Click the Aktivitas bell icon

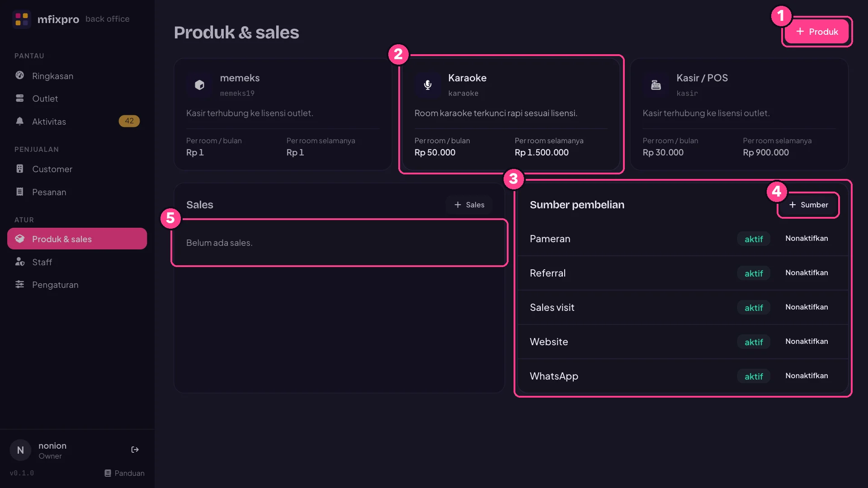[19, 121]
